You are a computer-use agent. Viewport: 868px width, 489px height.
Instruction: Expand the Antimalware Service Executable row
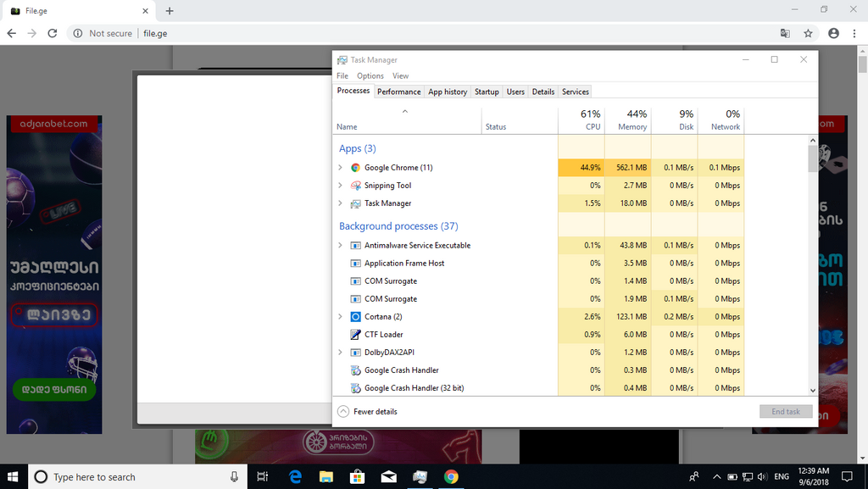tap(341, 246)
